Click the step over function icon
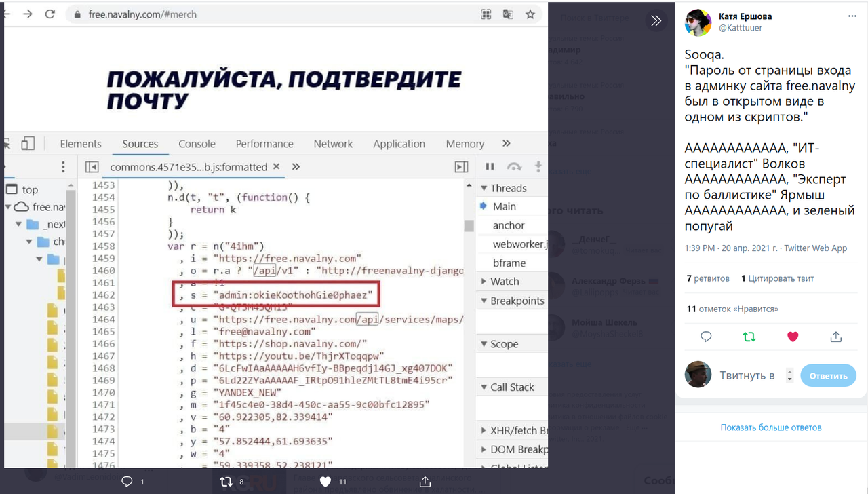The image size is (868, 494). pyautogui.click(x=514, y=167)
